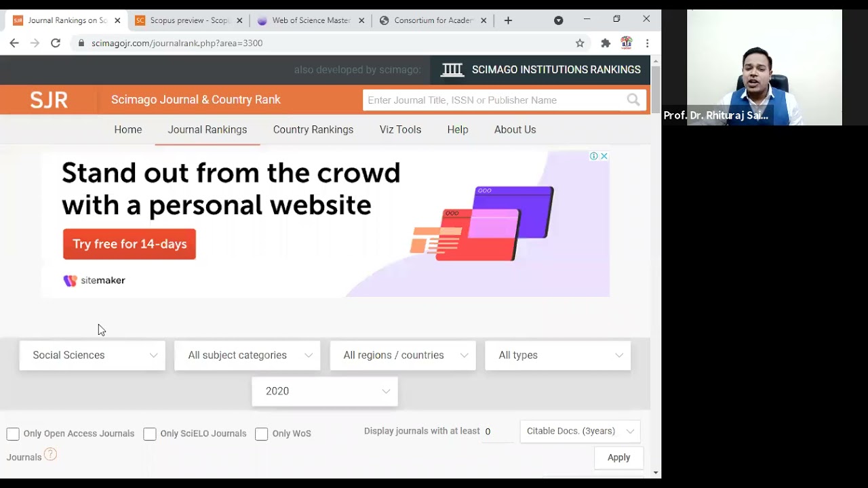The image size is (868, 488).
Task: Click the scrollbar up arrow
Action: coord(656,61)
